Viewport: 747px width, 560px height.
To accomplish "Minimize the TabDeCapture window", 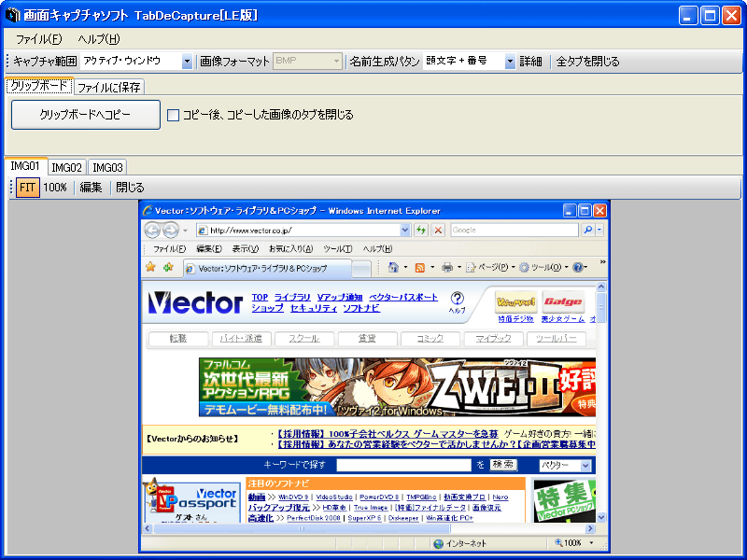I will click(x=687, y=15).
